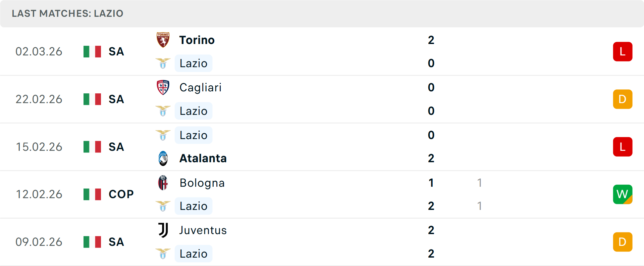Image resolution: width=644 pixels, height=266 pixels.
Task: Click Lazio eagle crest in Atalanta match
Action: pyautogui.click(x=163, y=135)
